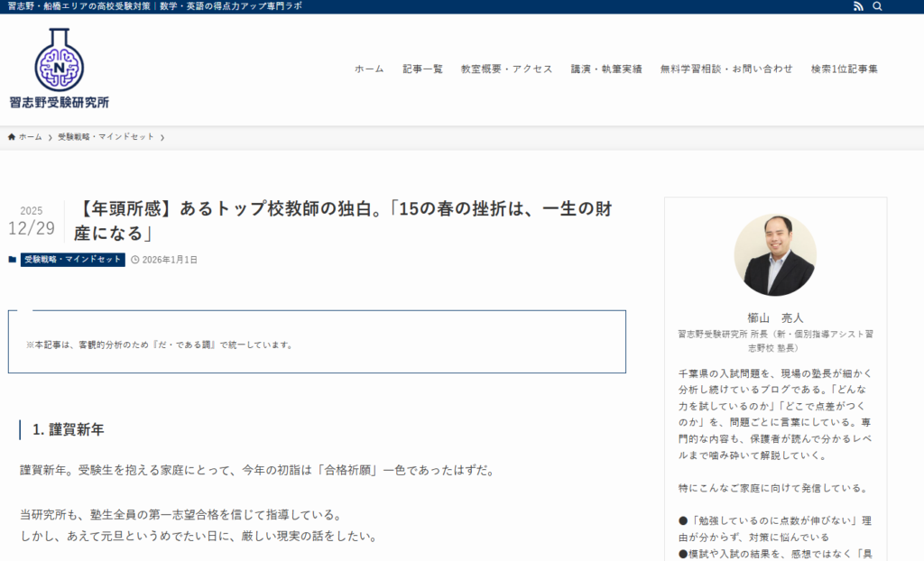Click the blue 受験戦略・マインドセット category tag

coord(72,260)
